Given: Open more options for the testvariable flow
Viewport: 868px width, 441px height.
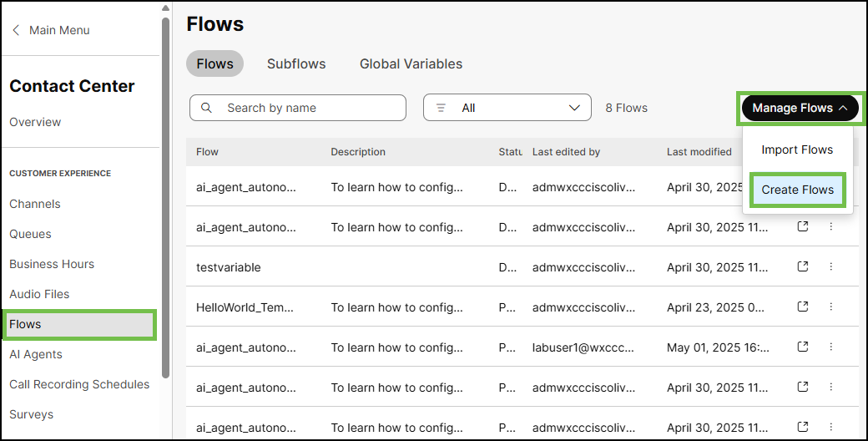Looking at the screenshot, I should click(830, 266).
